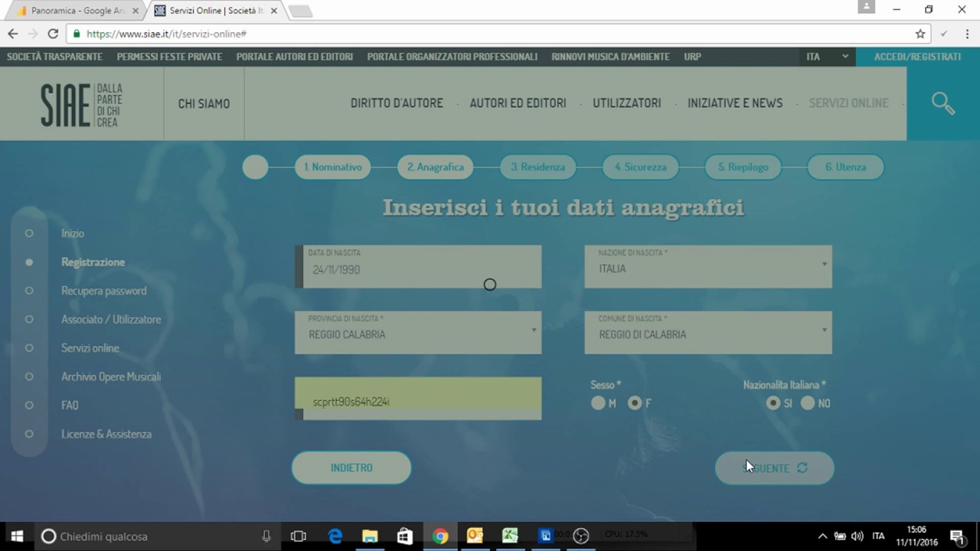Go to step 5. Riepilogo
The image size is (980, 551).
743,167
